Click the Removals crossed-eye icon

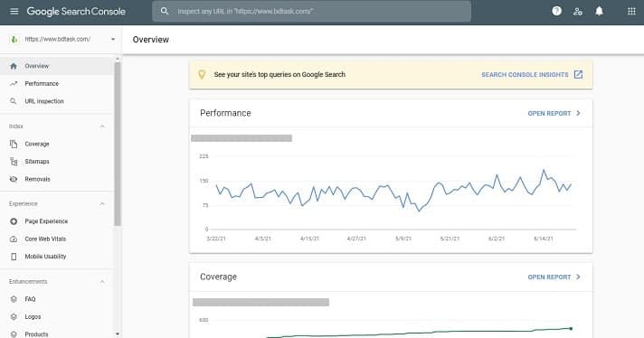(14, 179)
